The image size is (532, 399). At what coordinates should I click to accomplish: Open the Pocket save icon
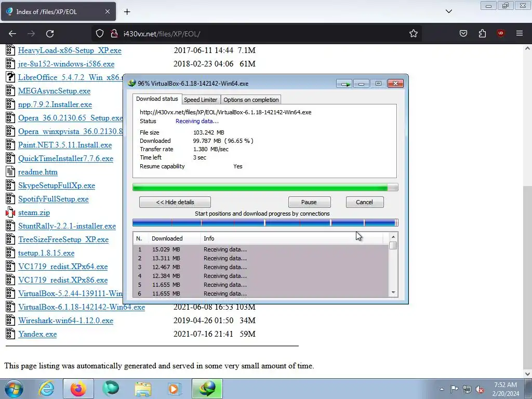(x=463, y=33)
